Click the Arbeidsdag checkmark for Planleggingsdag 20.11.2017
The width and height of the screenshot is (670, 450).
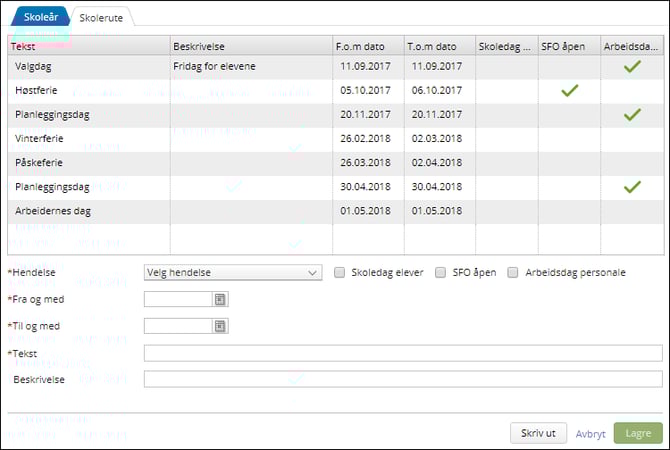[x=631, y=115]
